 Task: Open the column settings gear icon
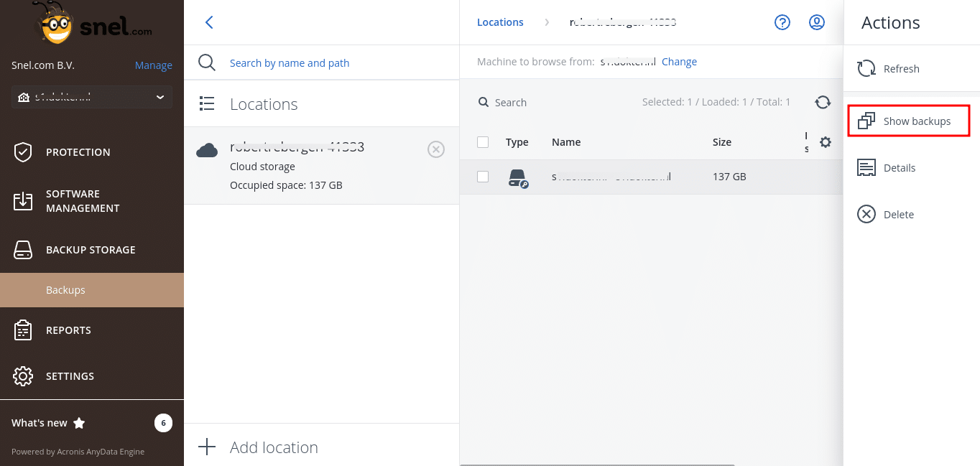point(825,142)
